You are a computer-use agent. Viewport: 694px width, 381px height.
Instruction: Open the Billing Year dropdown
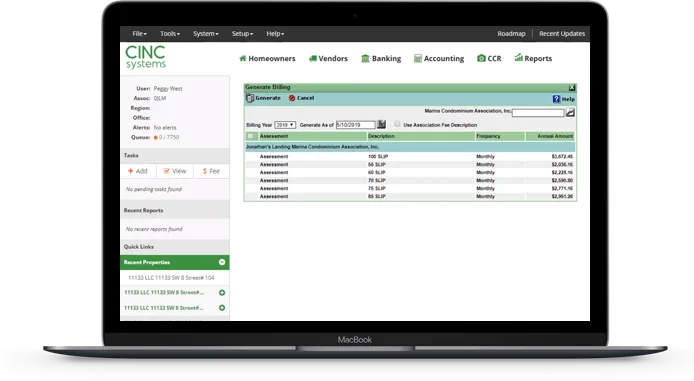coord(285,125)
